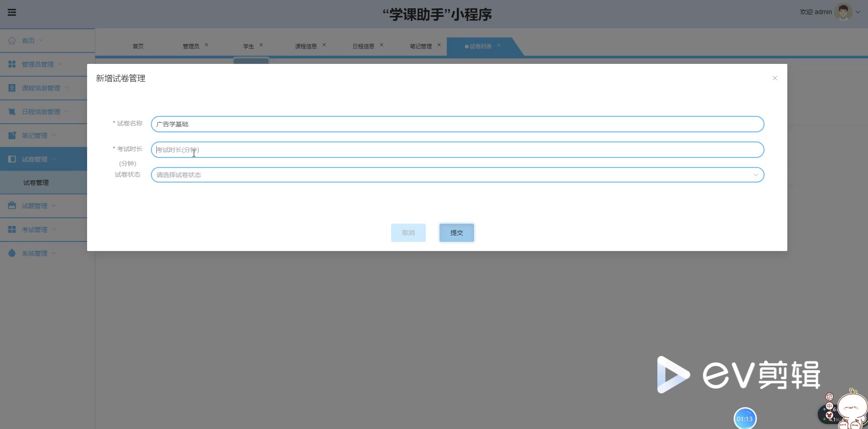Image resolution: width=868 pixels, height=429 pixels.
Task: Open the 试卷管理 submenu item
Action: tap(36, 183)
